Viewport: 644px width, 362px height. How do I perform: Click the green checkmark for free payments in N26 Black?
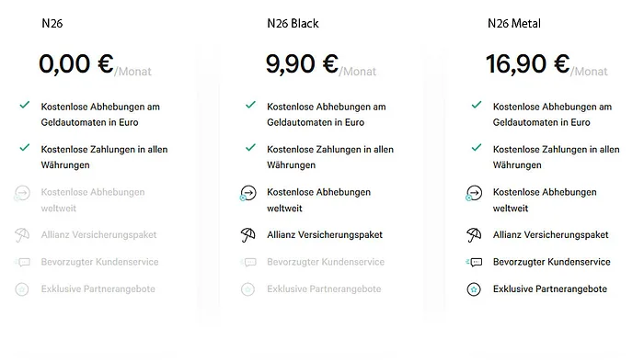(250, 147)
